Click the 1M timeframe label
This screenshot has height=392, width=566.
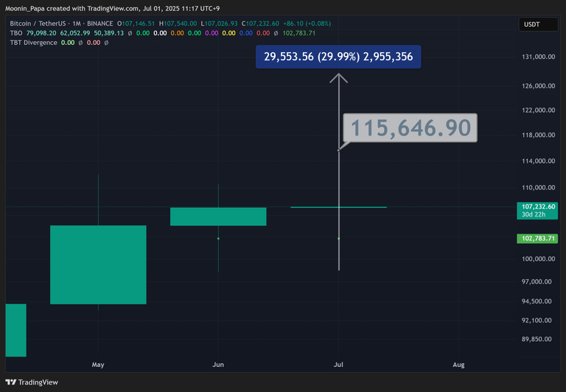point(77,24)
